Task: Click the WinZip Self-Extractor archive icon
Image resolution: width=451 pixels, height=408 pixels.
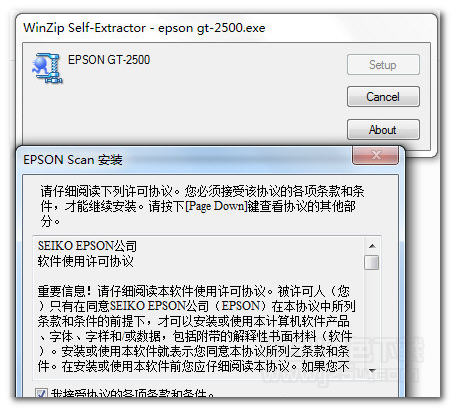Action: coord(47,68)
